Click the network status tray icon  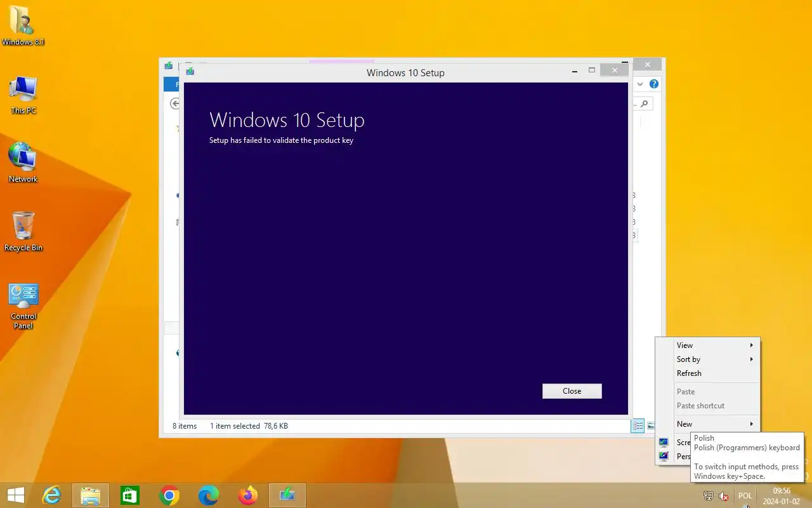click(x=709, y=496)
